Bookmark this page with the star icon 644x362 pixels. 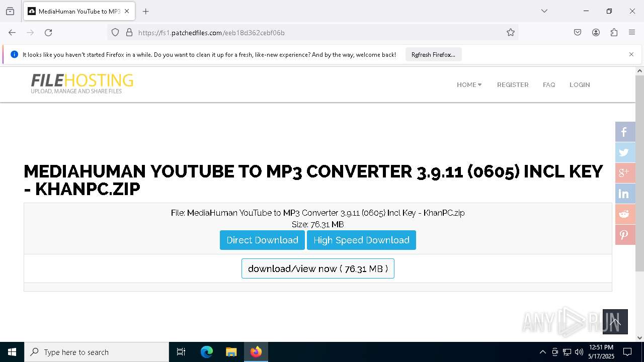pyautogui.click(x=511, y=33)
